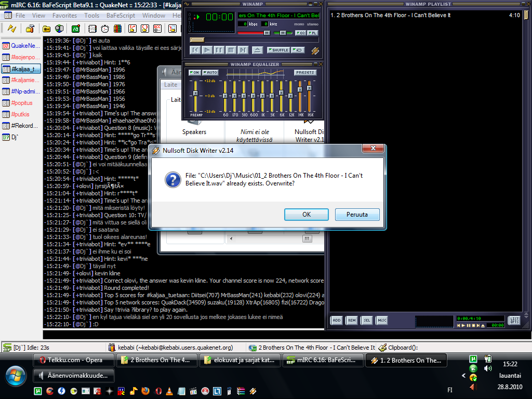Click the Speakers device icon

(x=194, y=123)
